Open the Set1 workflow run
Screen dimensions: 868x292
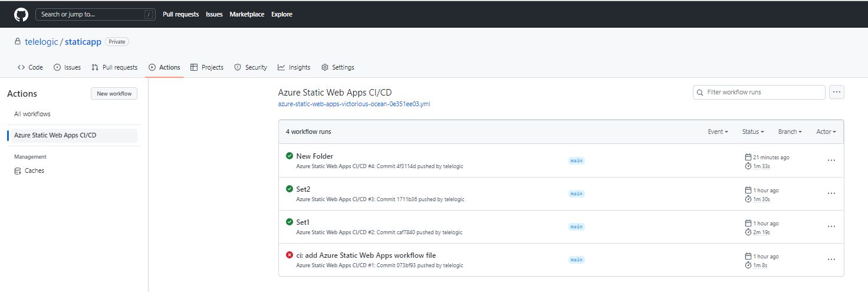coord(303,222)
